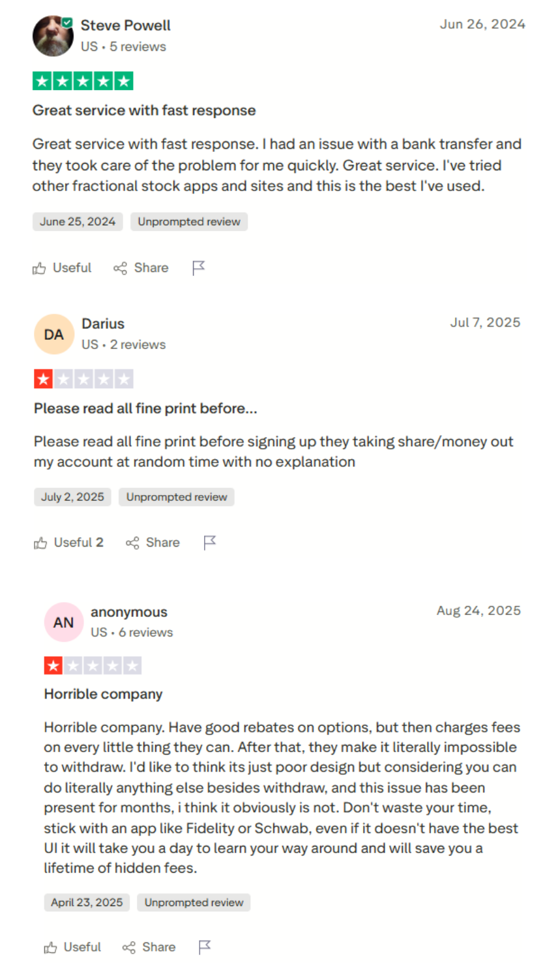The height and width of the screenshot is (979, 560).
Task: Click share icon under Darius's review
Action: pos(132,543)
